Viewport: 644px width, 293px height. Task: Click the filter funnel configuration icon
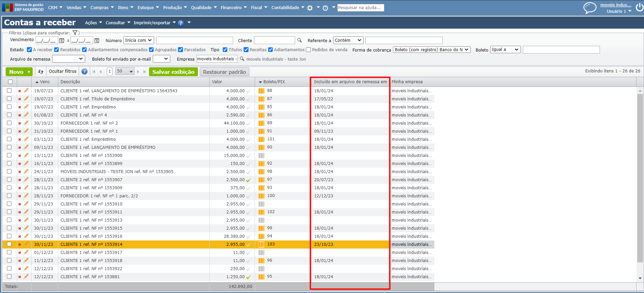click(75, 33)
